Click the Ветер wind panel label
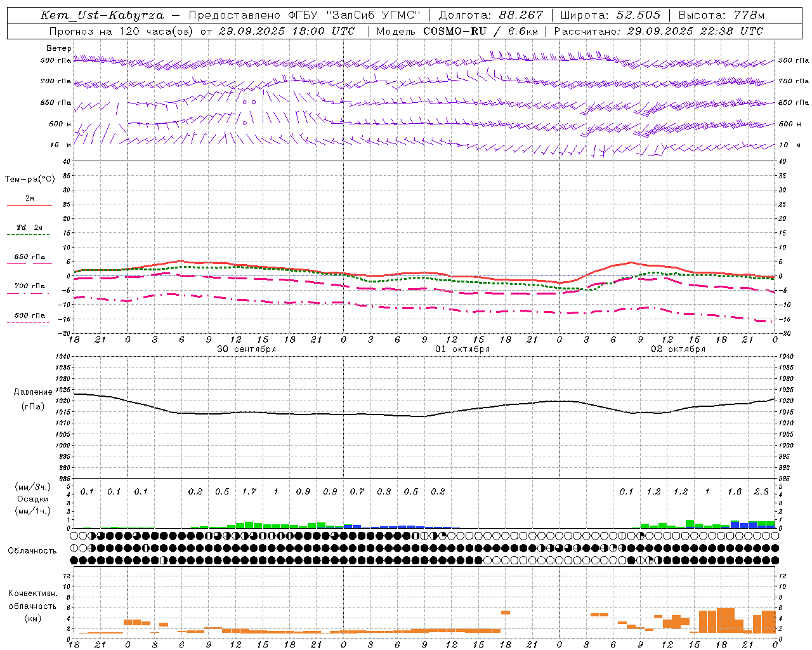Image resolution: width=812 pixels, height=650 pixels. 59,48
